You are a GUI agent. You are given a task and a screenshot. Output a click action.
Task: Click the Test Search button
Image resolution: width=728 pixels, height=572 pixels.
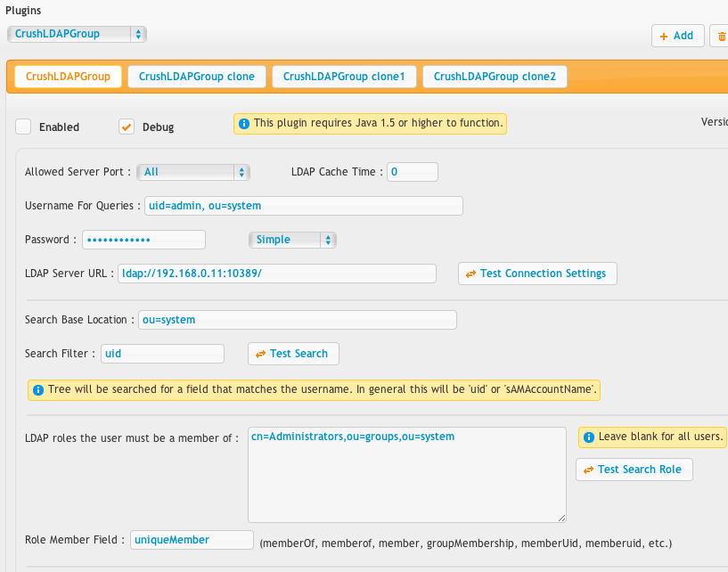tap(293, 354)
